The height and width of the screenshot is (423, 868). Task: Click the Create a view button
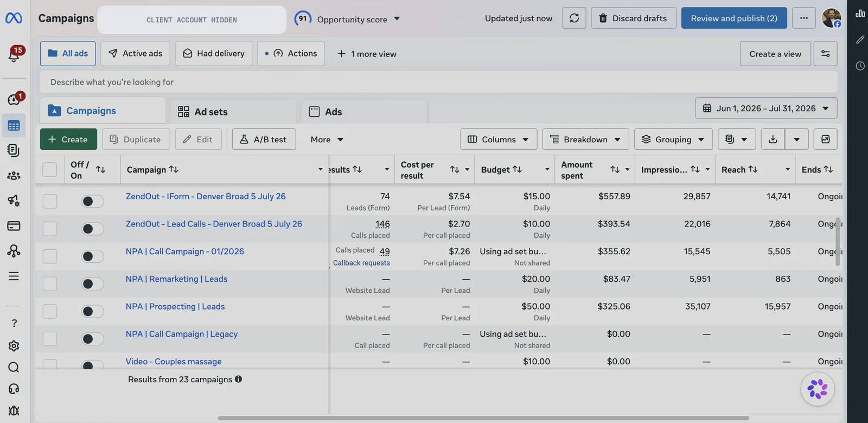coord(775,54)
